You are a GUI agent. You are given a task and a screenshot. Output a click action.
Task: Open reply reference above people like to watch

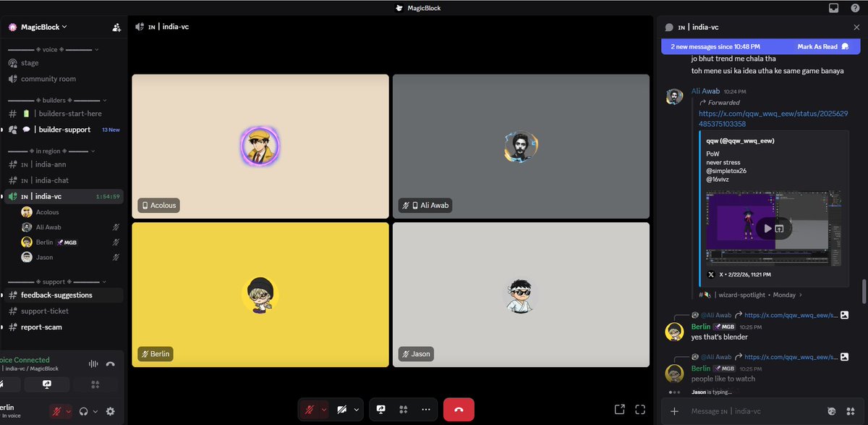click(x=770, y=357)
